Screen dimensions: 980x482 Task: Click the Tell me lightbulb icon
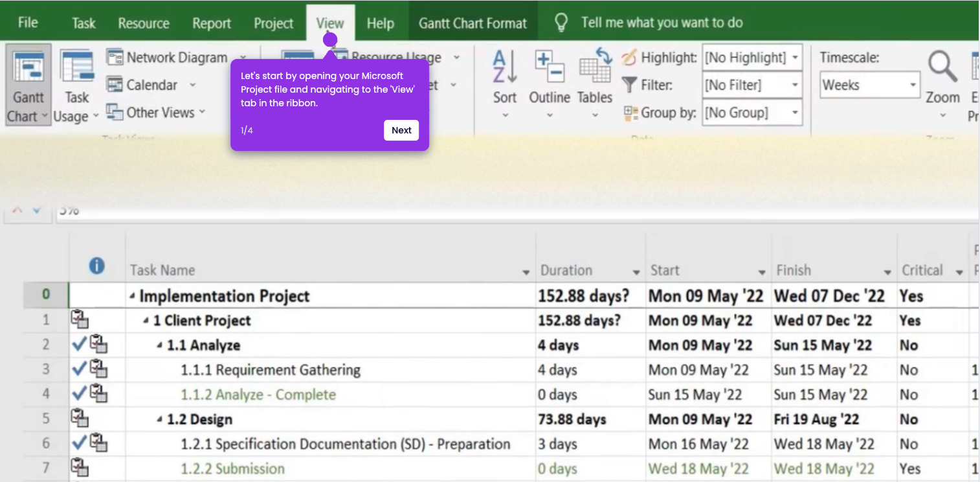[561, 23]
